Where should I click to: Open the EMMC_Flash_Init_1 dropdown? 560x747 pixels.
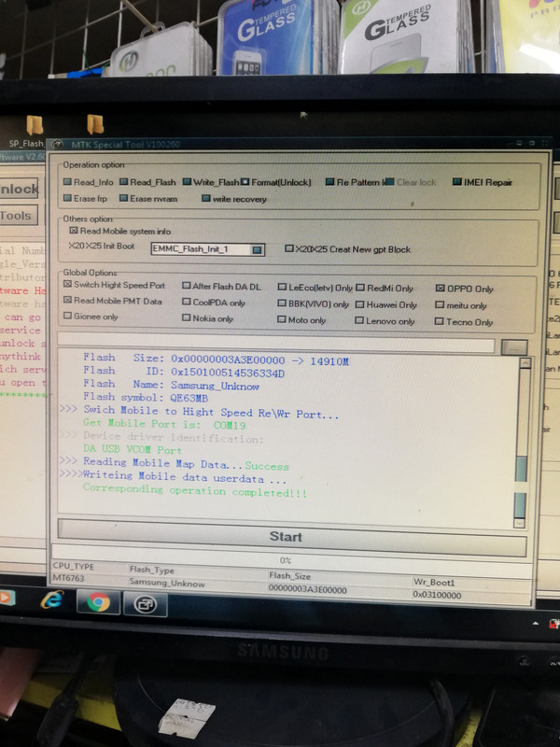tap(257, 249)
